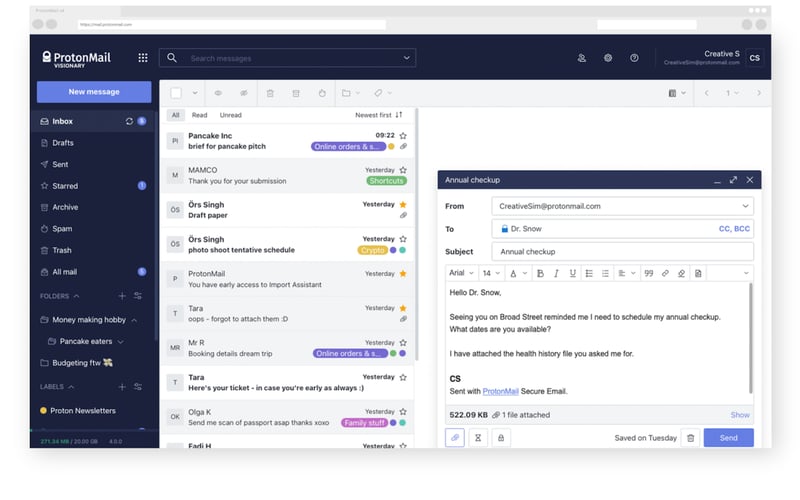800x500 pixels.
Task: Mark as unread with the crossed eye icon
Action: (x=244, y=93)
